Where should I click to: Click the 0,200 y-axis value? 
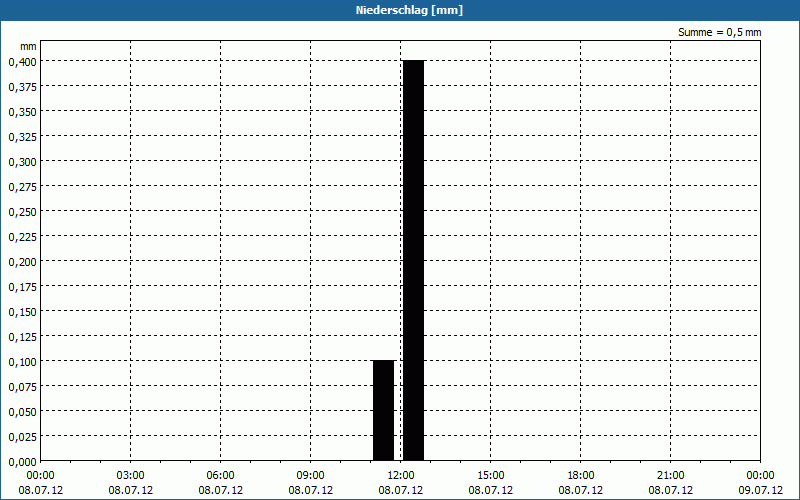(22, 262)
